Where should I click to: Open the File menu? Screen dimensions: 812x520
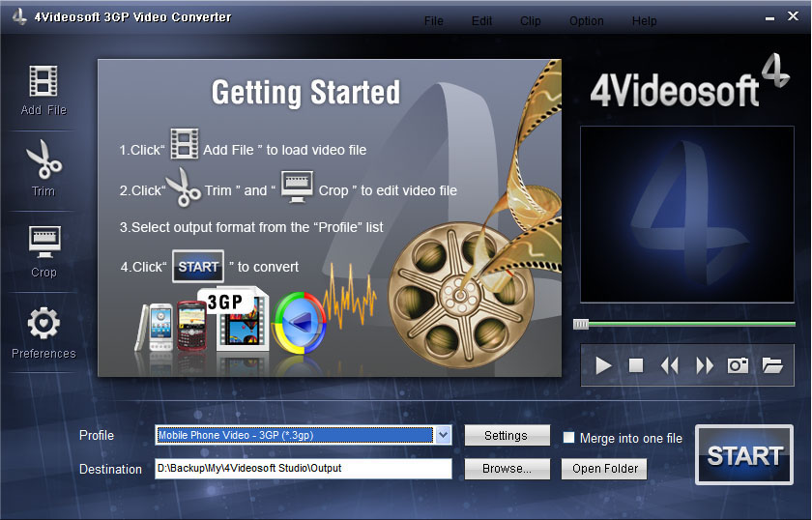point(433,21)
